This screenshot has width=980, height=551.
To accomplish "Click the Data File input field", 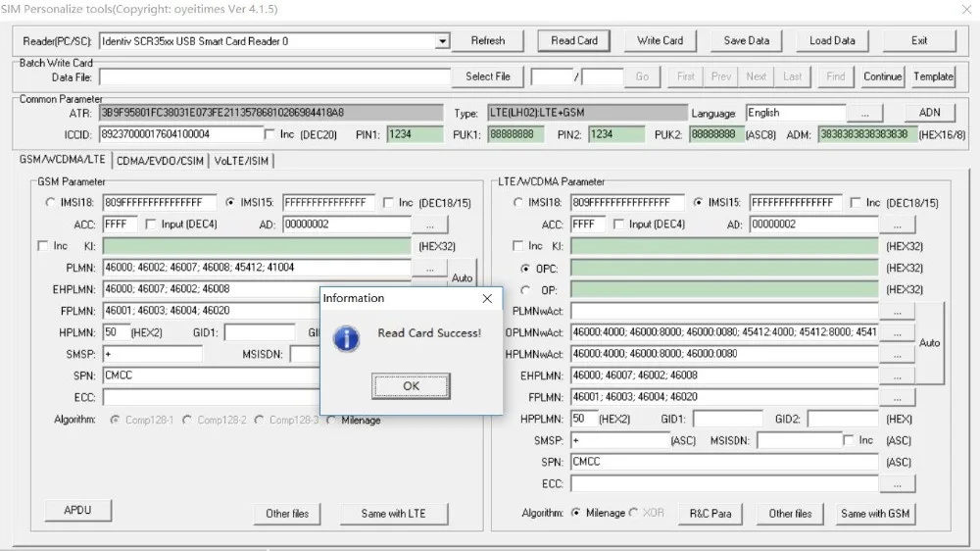I will [274, 76].
